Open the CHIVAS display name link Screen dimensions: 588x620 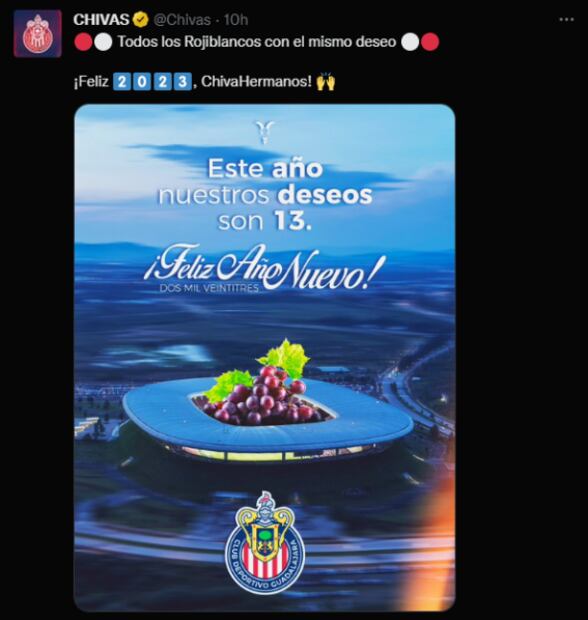pyautogui.click(x=101, y=19)
